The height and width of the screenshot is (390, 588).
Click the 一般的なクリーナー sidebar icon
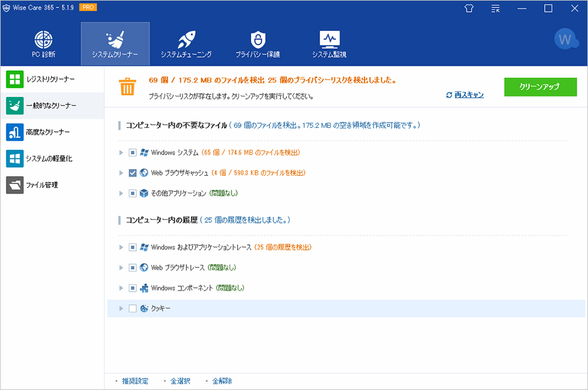[14, 106]
